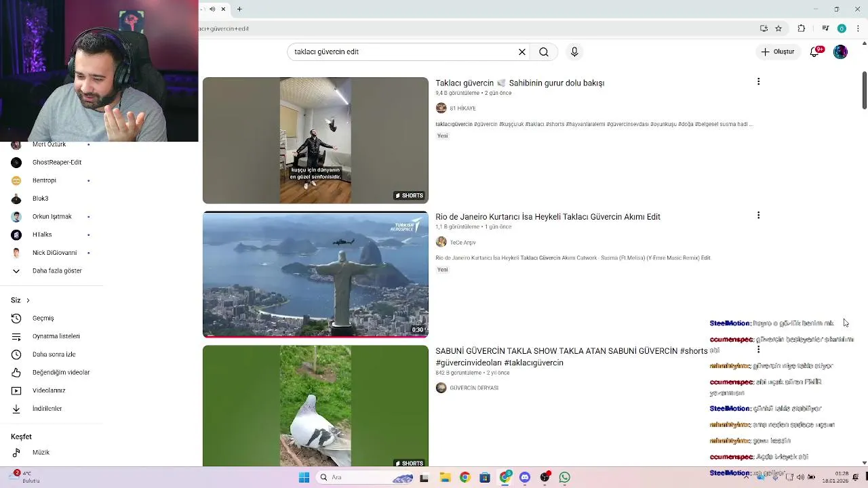
Task: Play the short with man in room thumbnail
Action: click(315, 140)
